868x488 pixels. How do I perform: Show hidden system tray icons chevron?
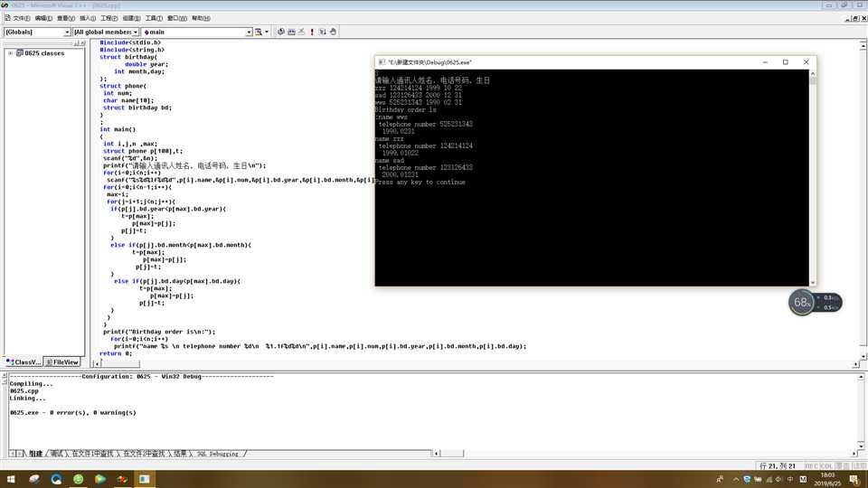pos(736,480)
